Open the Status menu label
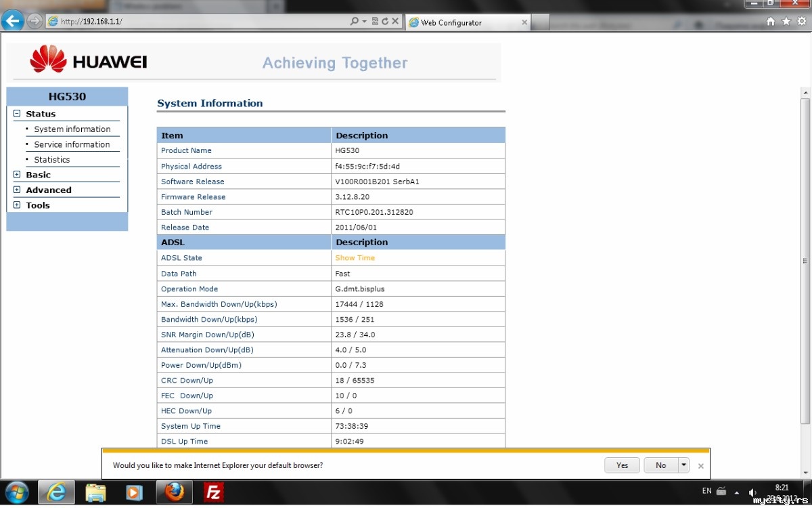Screen dimensions: 812x508 point(41,114)
